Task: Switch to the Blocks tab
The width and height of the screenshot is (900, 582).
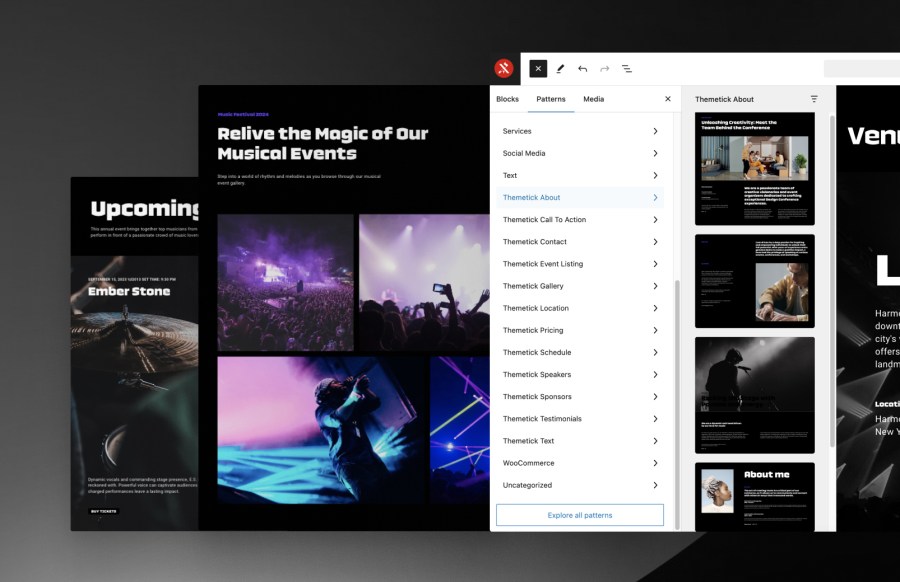Action: pyautogui.click(x=507, y=99)
